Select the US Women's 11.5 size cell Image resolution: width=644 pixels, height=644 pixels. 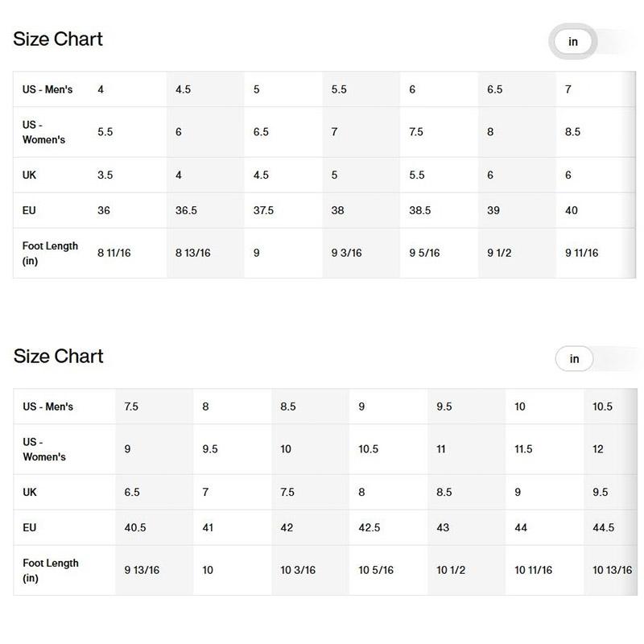(523, 449)
